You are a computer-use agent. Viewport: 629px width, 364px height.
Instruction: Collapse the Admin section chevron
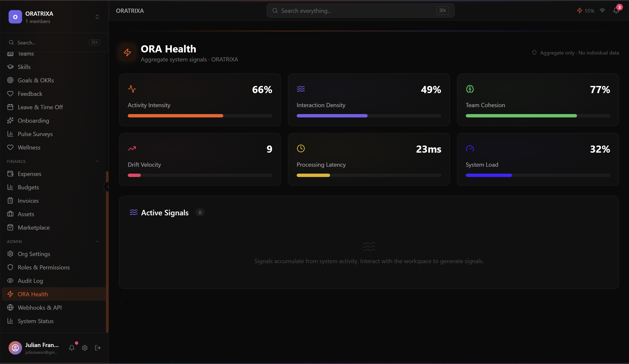coord(97,241)
